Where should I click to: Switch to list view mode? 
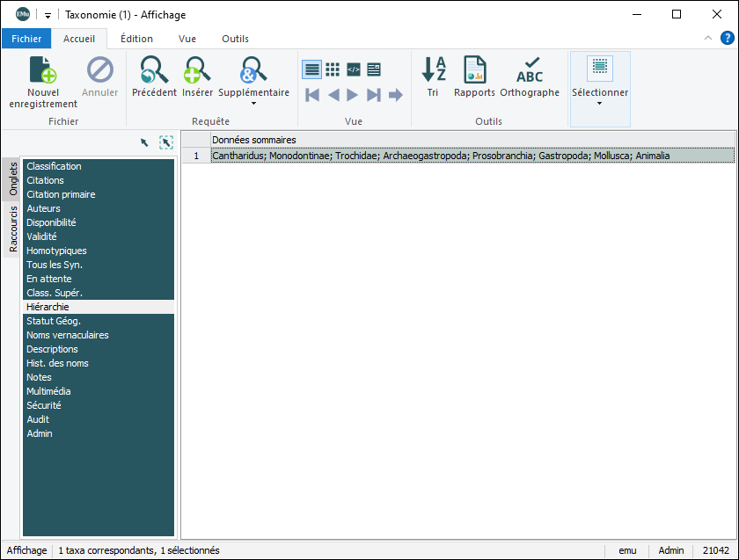tap(311, 69)
